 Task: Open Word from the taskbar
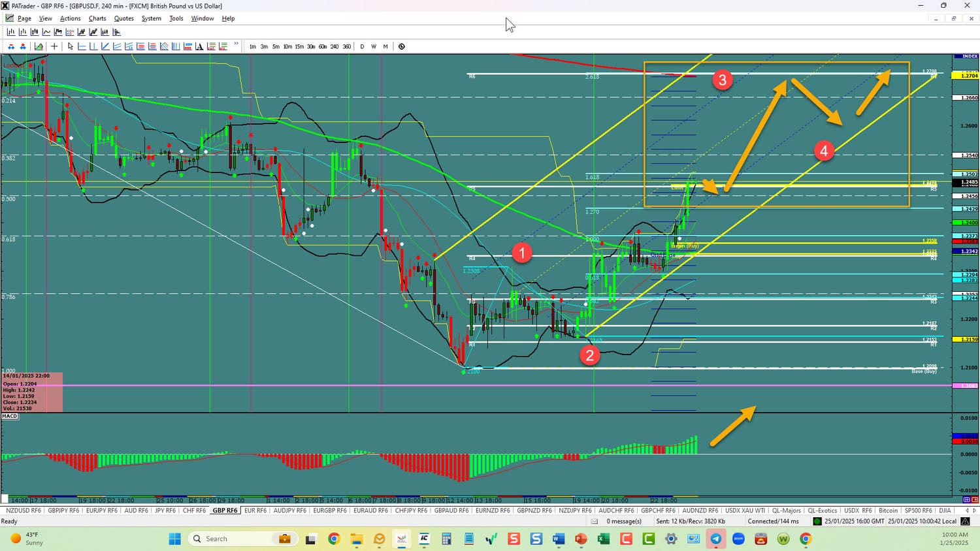(559, 539)
